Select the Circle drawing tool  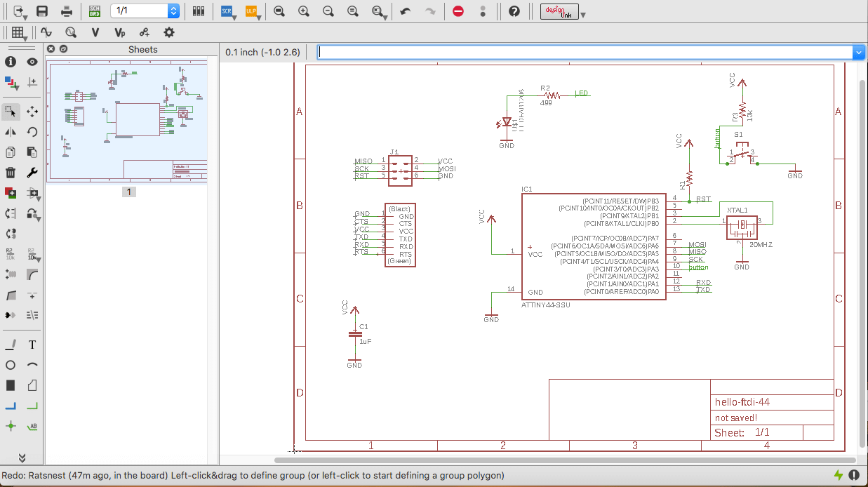[11, 365]
